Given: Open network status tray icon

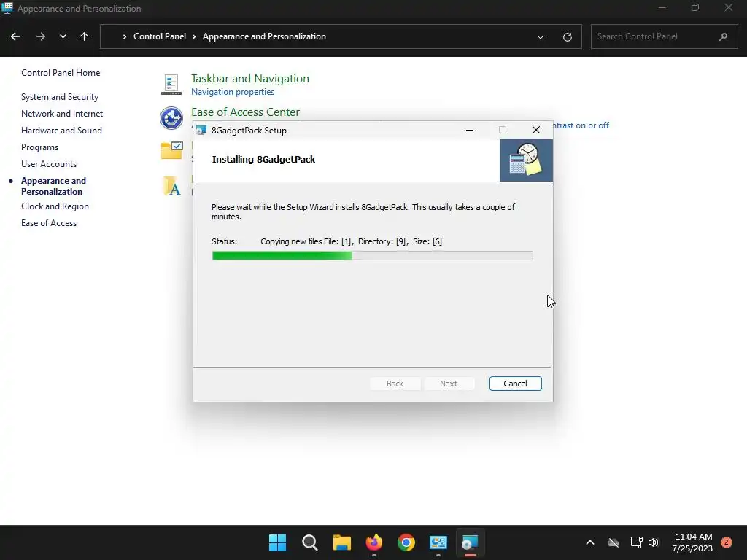Looking at the screenshot, I should pyautogui.click(x=636, y=542).
